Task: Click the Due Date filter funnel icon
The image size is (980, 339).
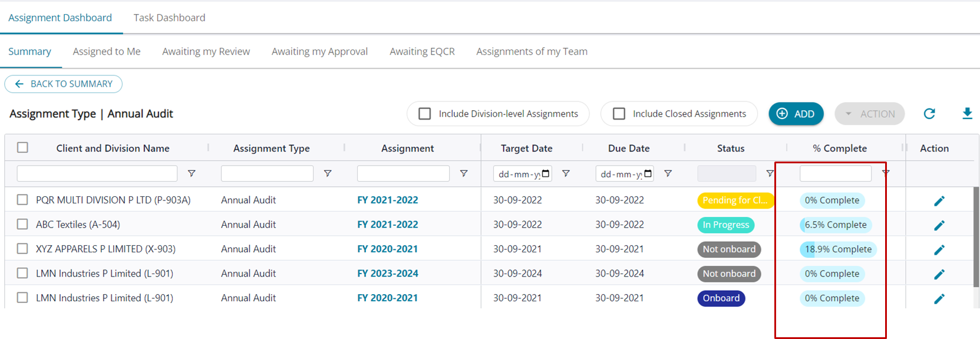Action: pos(668,174)
